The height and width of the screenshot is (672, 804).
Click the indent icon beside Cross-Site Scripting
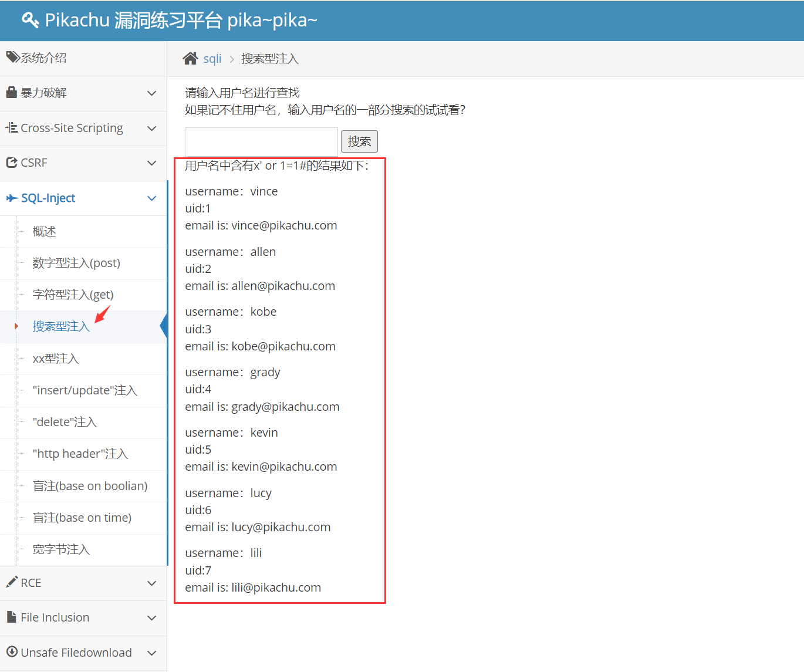click(11, 127)
